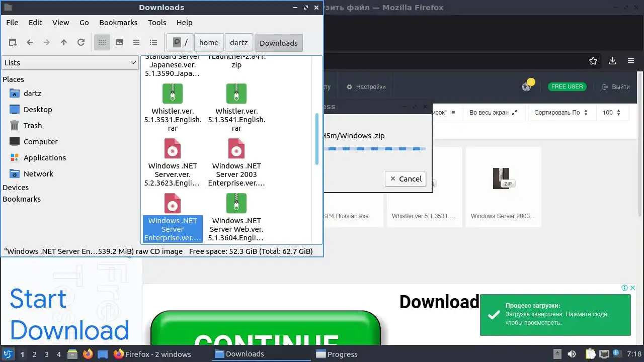Image resolution: width=644 pixels, height=362 pixels.
Task: Go forward in the Downloads file manager
Action: (47, 43)
